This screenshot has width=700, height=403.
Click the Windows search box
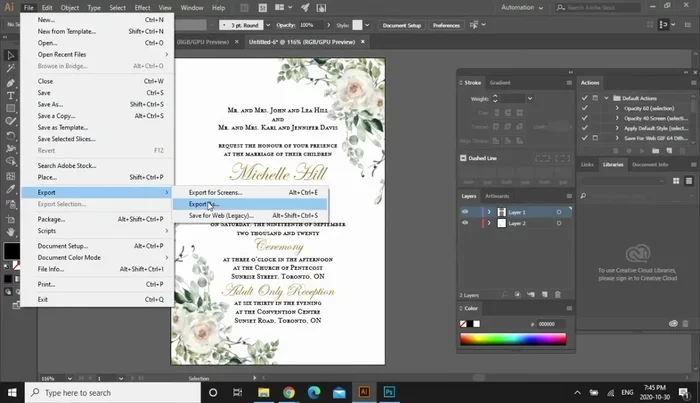112,393
